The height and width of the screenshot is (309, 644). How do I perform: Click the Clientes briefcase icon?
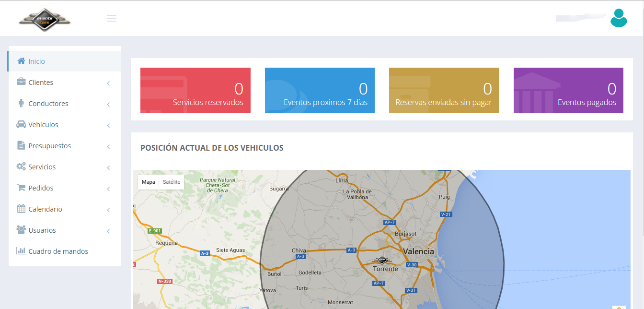tap(21, 82)
